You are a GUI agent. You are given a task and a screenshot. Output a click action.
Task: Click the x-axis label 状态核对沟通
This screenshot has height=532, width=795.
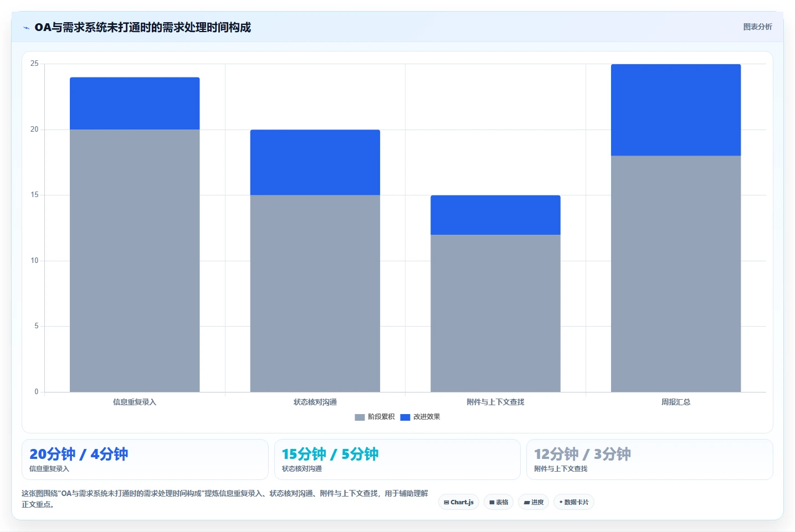pyautogui.click(x=315, y=402)
